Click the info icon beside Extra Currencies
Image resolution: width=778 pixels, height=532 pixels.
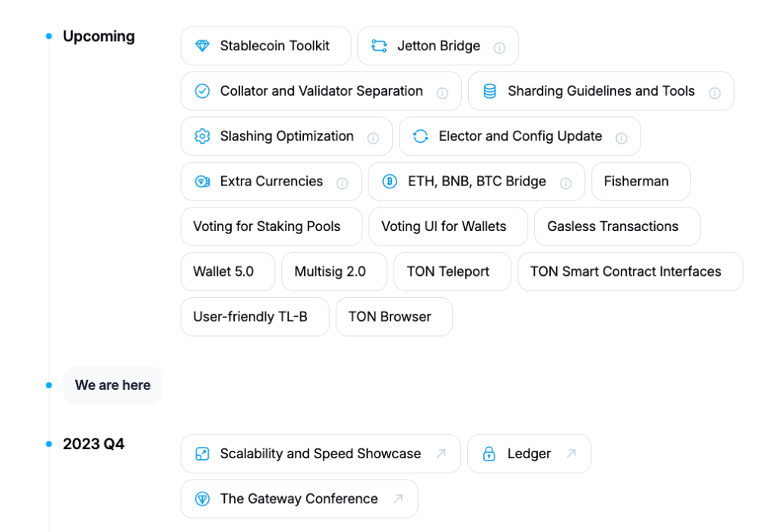343,183
